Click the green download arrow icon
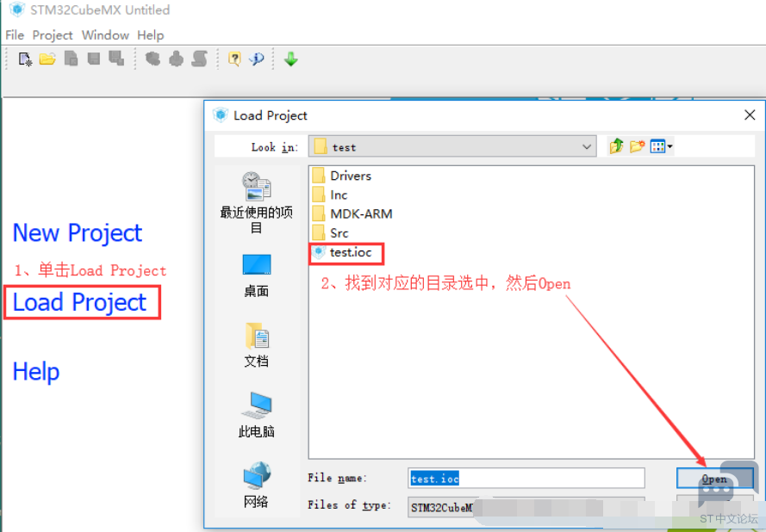The height and width of the screenshot is (532, 766). coord(291,59)
